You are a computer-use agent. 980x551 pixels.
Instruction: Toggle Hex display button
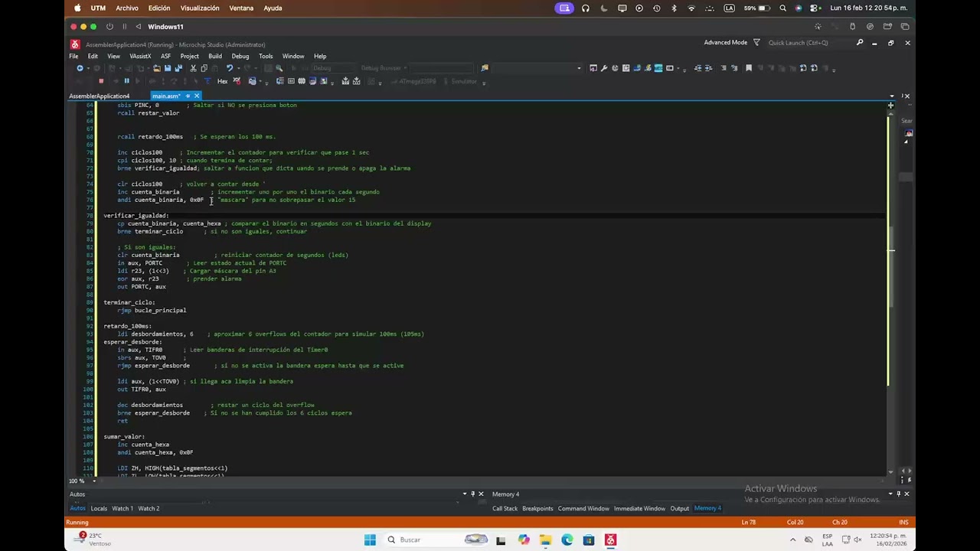coord(223,81)
